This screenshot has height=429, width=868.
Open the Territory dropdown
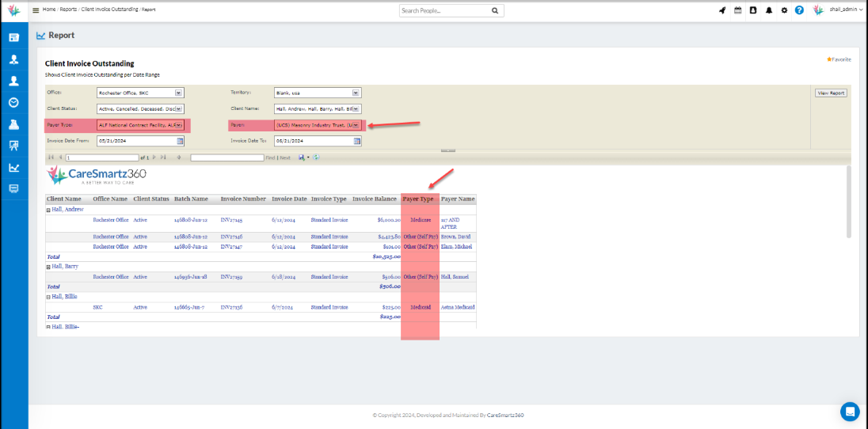(x=356, y=93)
